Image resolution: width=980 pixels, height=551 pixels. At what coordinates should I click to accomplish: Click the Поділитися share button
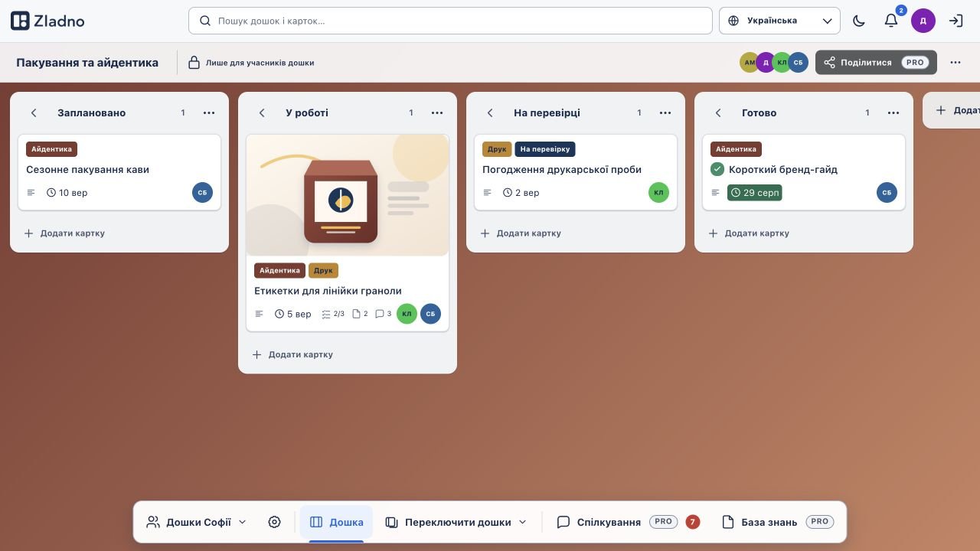(876, 63)
